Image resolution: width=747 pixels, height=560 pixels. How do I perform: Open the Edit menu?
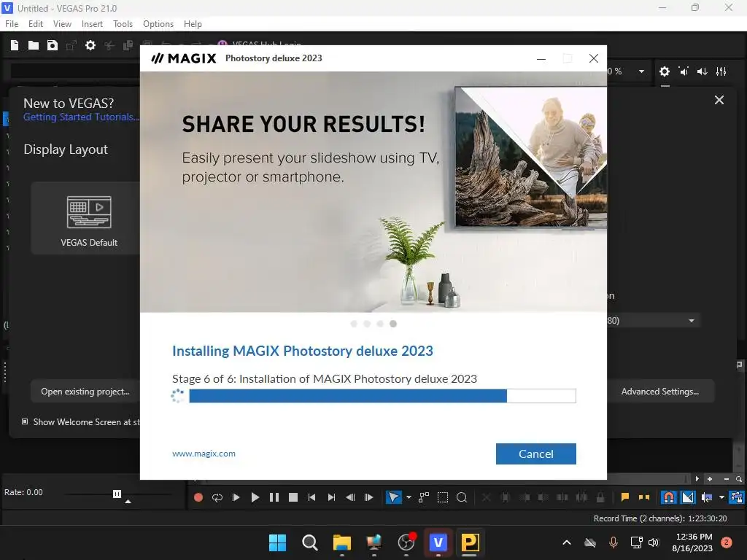pyautogui.click(x=36, y=24)
